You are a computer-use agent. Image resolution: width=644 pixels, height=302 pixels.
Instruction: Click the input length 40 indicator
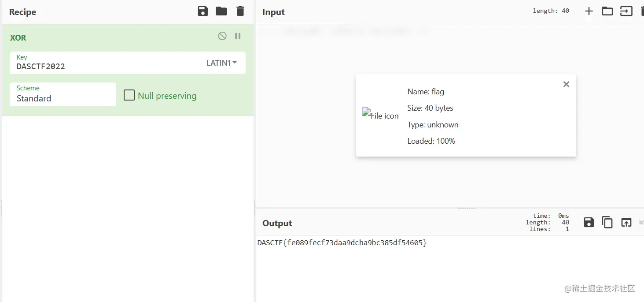(551, 11)
